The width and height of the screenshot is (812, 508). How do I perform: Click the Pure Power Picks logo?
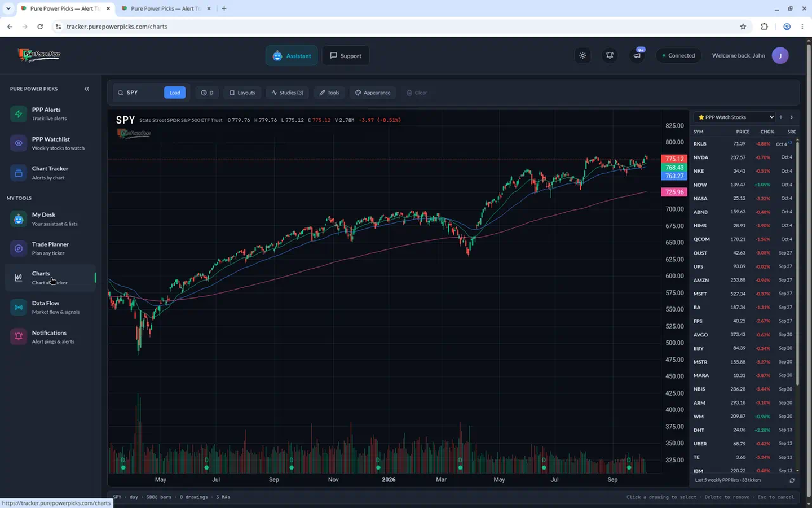[x=39, y=55]
